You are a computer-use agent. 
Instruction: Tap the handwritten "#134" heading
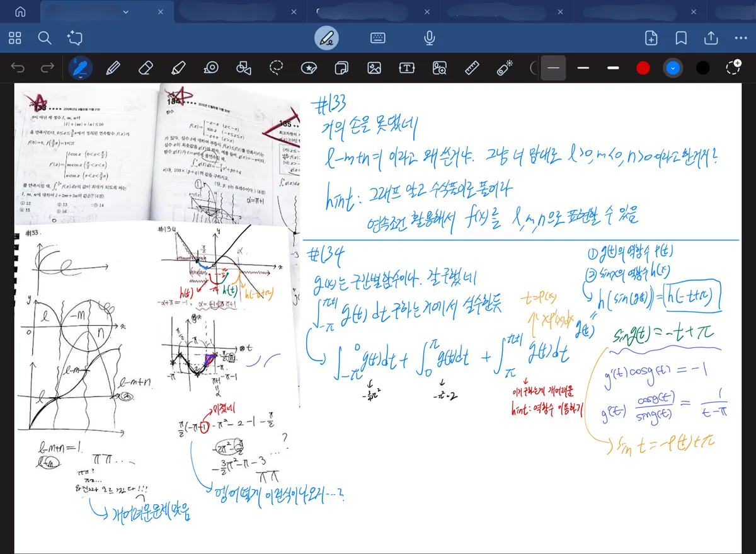point(326,255)
